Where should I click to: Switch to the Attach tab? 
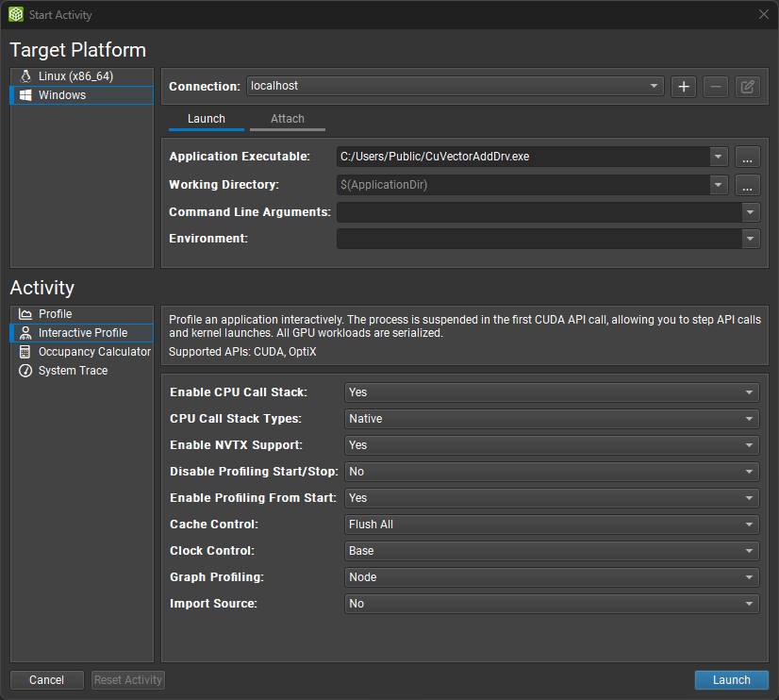287,119
